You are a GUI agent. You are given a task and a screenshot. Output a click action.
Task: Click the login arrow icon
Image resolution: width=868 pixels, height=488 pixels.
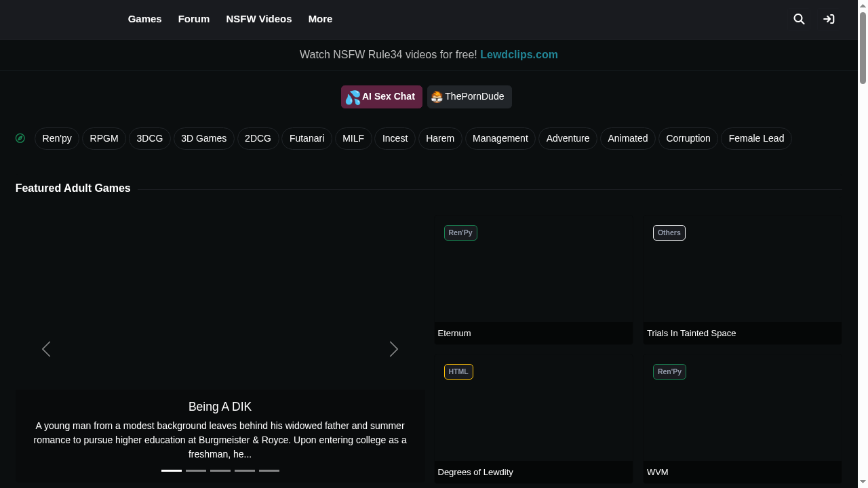(x=829, y=19)
